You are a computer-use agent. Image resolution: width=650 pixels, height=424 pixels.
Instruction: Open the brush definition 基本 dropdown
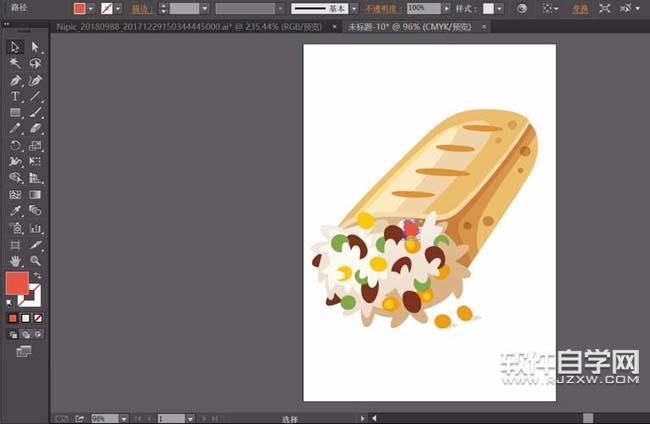[x=354, y=8]
